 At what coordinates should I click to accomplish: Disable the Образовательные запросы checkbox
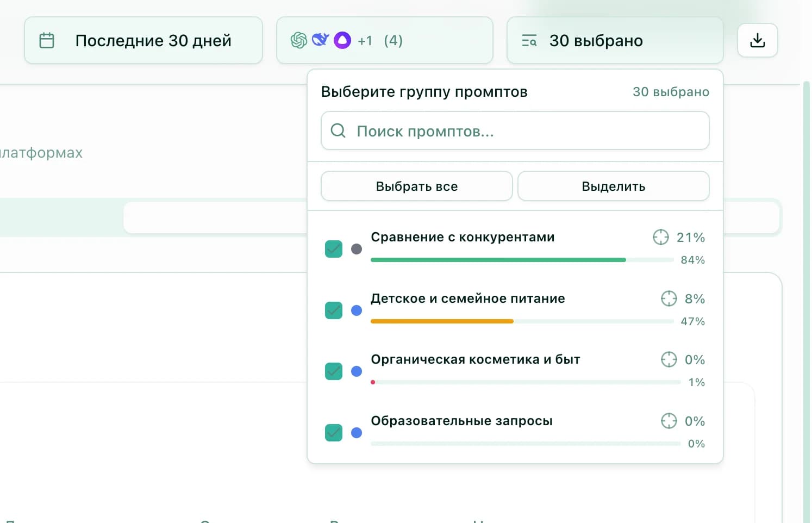coord(334,432)
